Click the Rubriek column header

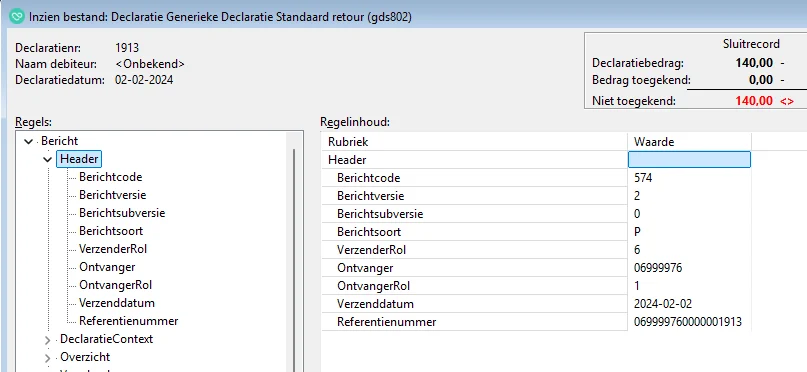coord(475,141)
